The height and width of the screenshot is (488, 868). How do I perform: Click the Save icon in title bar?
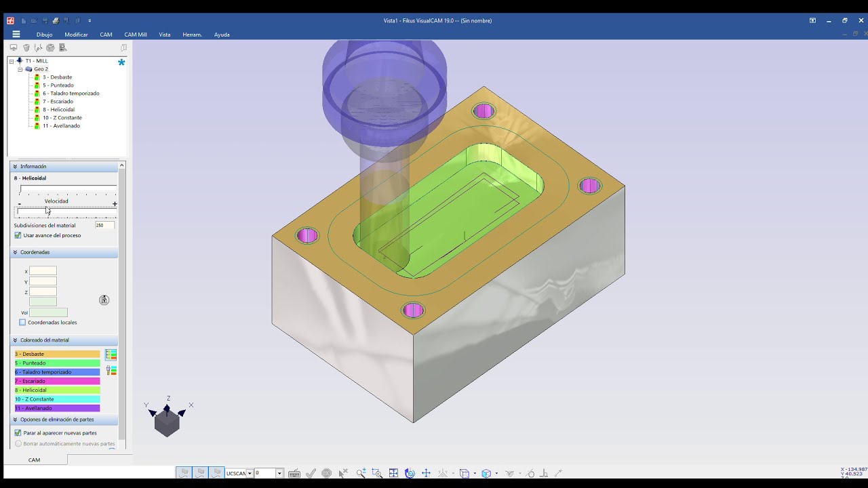(45, 21)
